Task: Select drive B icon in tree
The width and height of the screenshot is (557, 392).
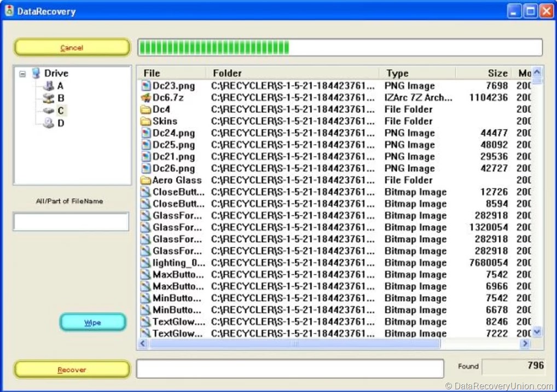Action: point(49,98)
